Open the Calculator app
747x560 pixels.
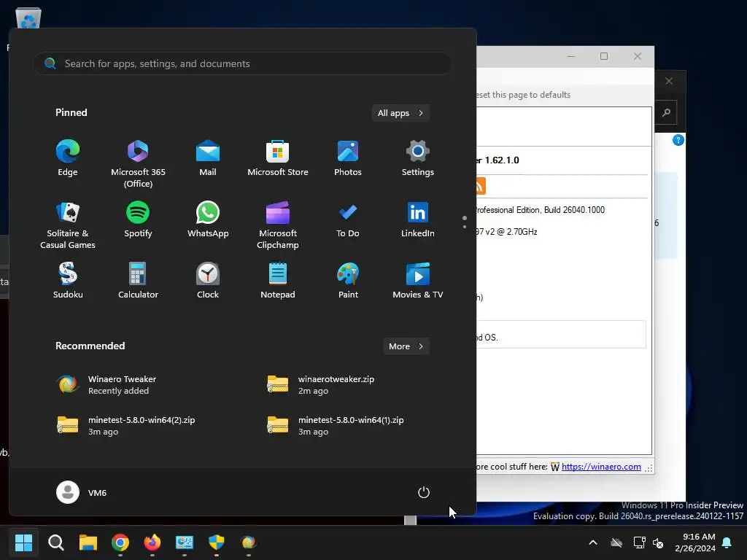(x=138, y=281)
